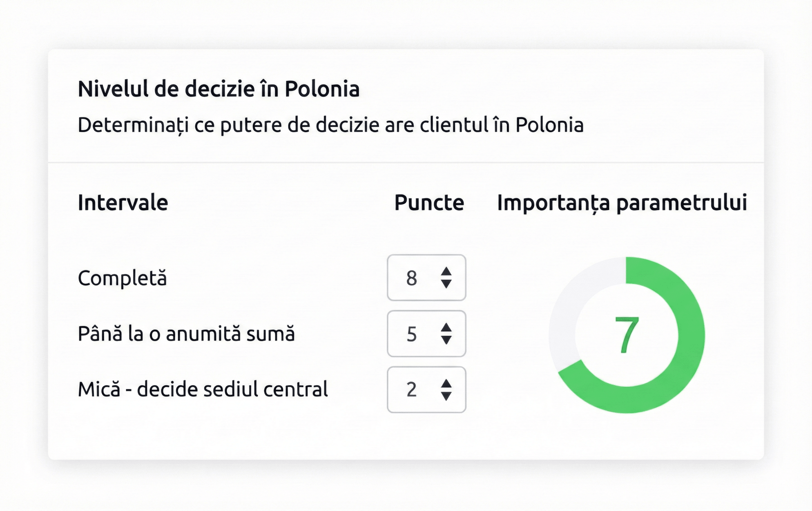
Task: Select the points input showing 8
Action: pyautogui.click(x=415, y=277)
